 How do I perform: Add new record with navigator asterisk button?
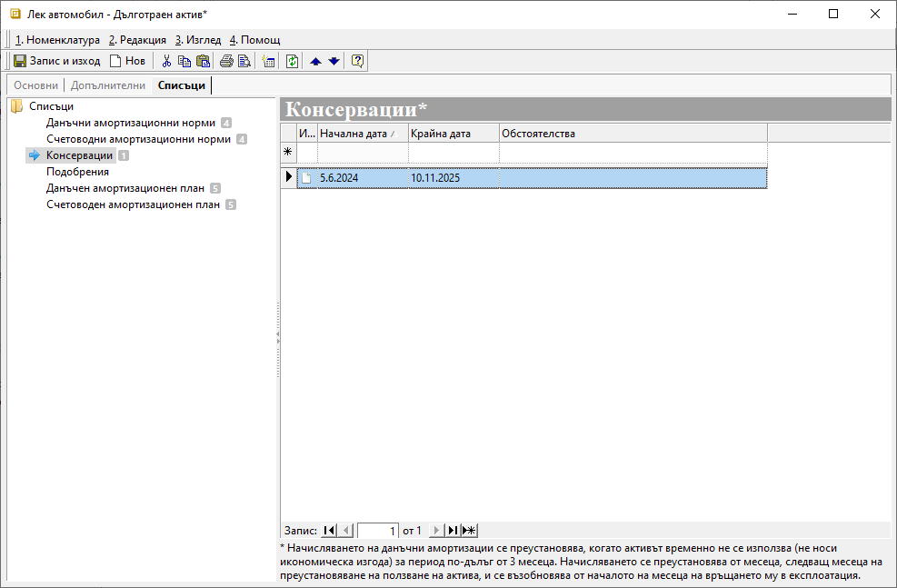(x=470, y=530)
